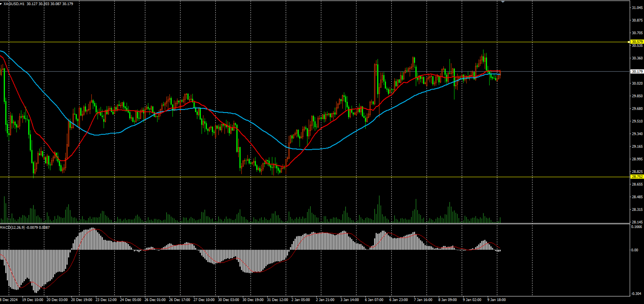The image size is (644, 304).
Task: Click the 8 Jan 09:00 time label
Action: tap(448, 300)
